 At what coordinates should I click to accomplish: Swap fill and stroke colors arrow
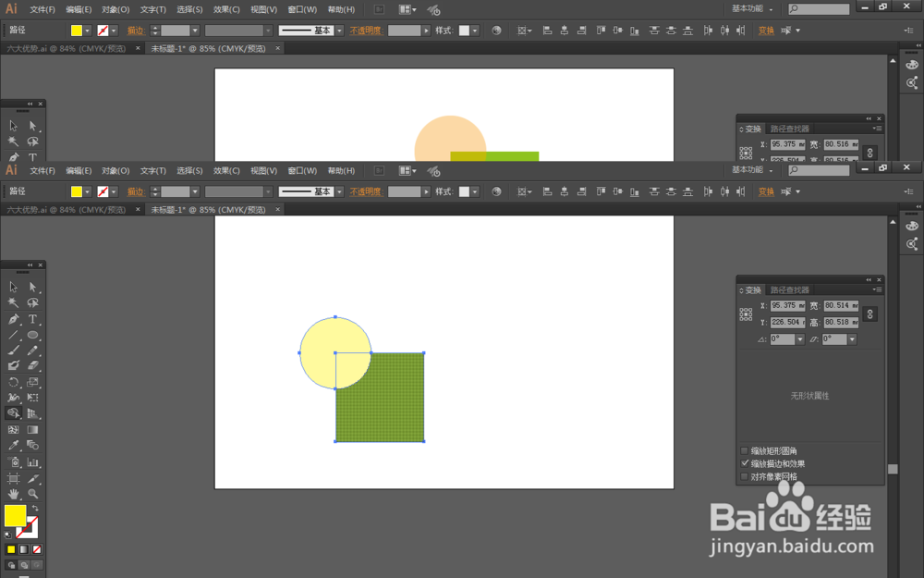[35, 508]
